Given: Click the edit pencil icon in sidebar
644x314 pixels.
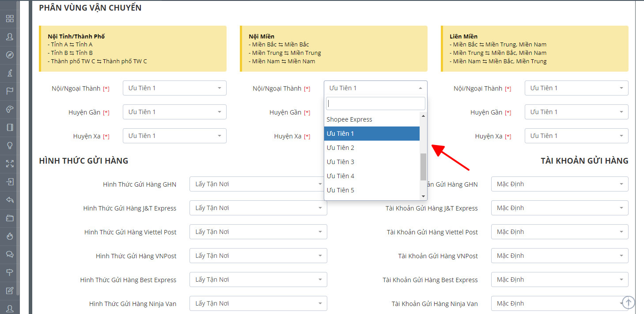Looking at the screenshot, I should coord(10,291).
